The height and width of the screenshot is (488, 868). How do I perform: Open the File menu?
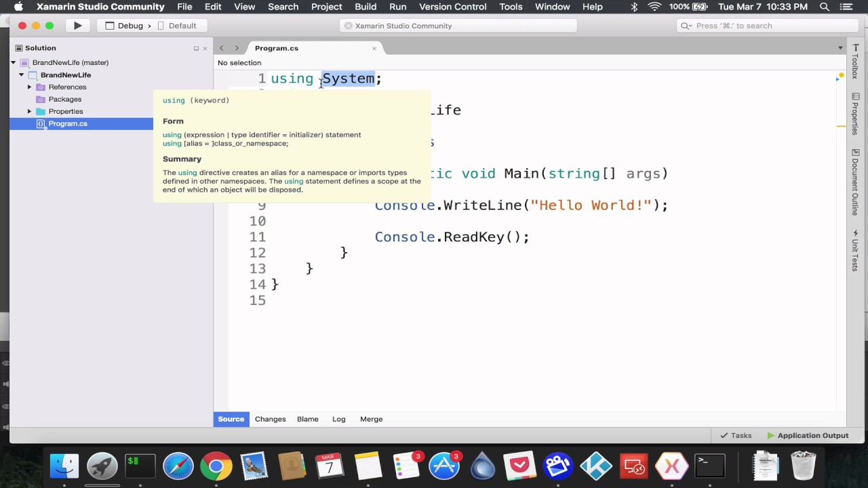[184, 7]
